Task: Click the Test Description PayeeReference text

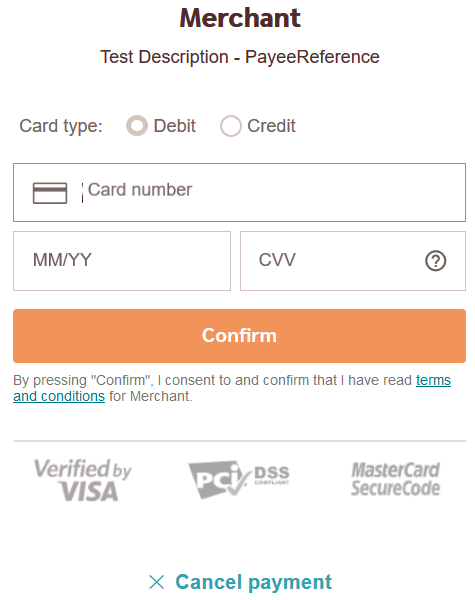Action: pos(240,57)
